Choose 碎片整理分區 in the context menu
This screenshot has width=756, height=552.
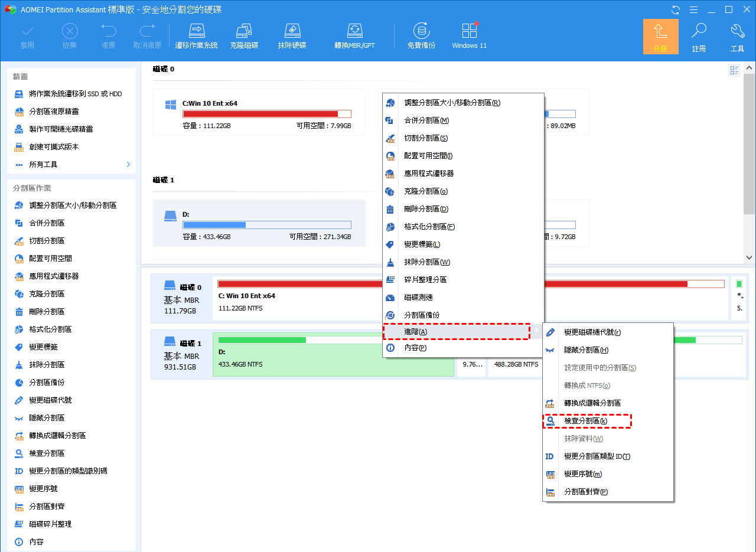(463, 280)
